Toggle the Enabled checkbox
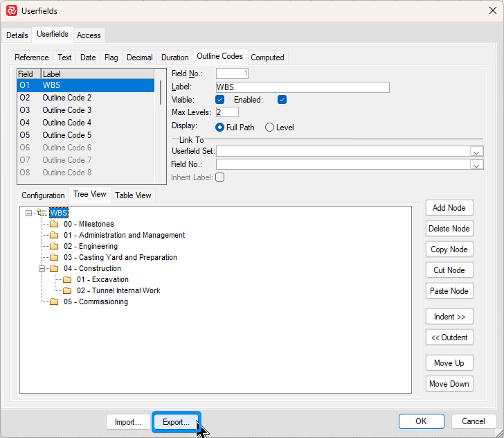The height and width of the screenshot is (438, 504). pos(282,100)
